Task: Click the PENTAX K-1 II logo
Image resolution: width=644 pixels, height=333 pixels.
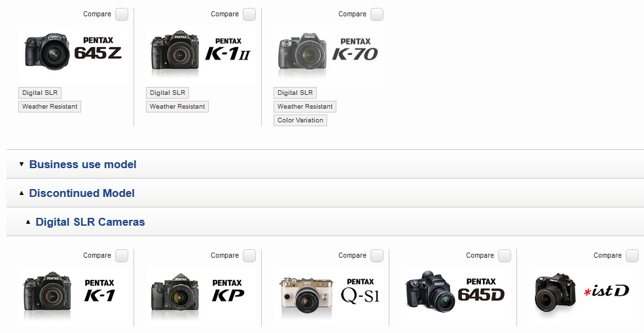Action: tap(228, 49)
